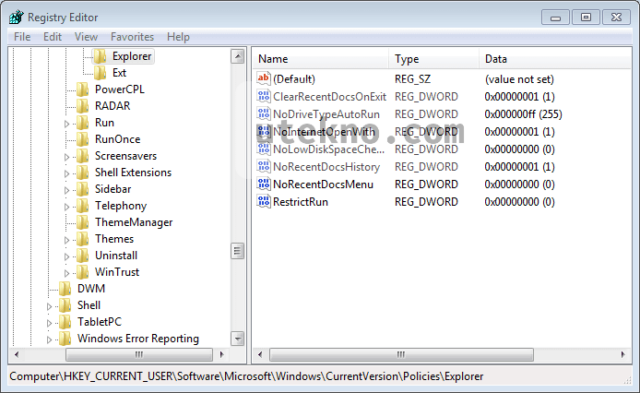Open the Help menu
Image resolution: width=640 pixels, height=393 pixels.
(178, 37)
